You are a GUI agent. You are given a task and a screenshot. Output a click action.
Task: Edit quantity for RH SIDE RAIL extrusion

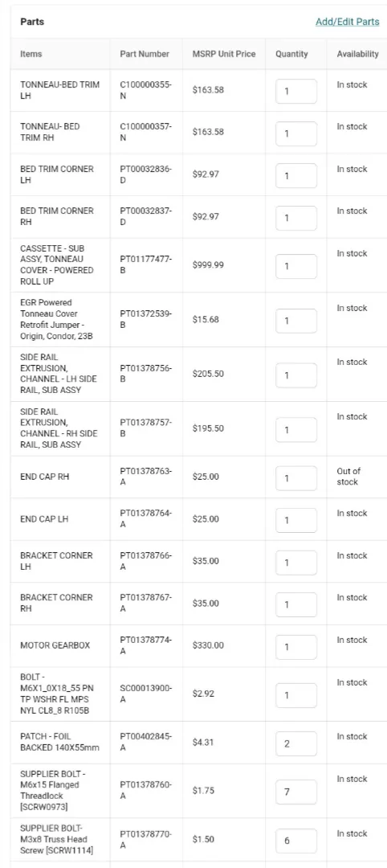(296, 429)
